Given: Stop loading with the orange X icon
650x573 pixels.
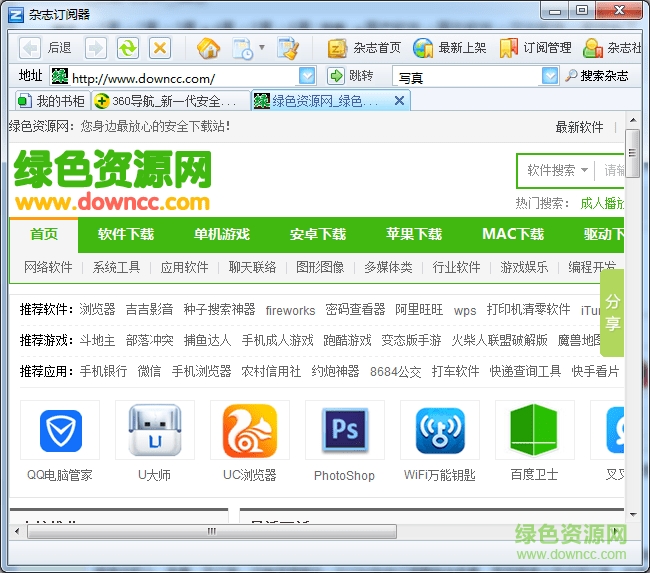Looking at the screenshot, I should pyautogui.click(x=159, y=48).
